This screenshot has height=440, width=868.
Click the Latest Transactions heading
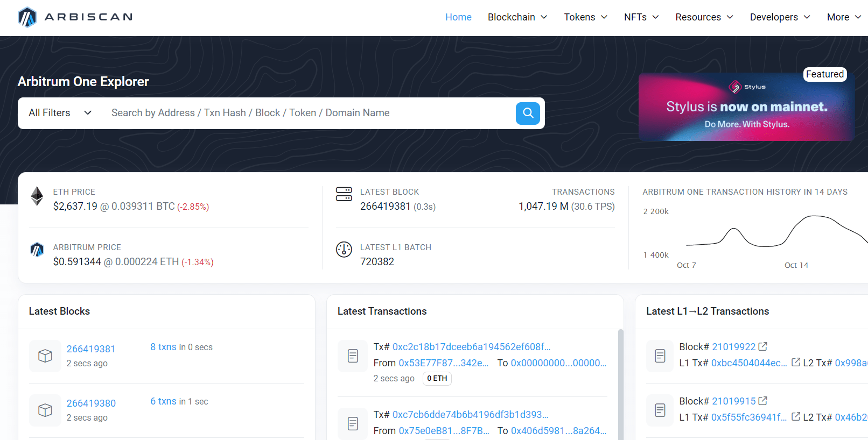coord(382,311)
